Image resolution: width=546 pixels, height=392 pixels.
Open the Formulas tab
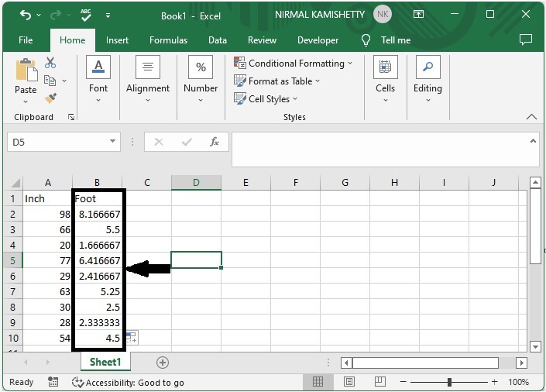(x=168, y=40)
